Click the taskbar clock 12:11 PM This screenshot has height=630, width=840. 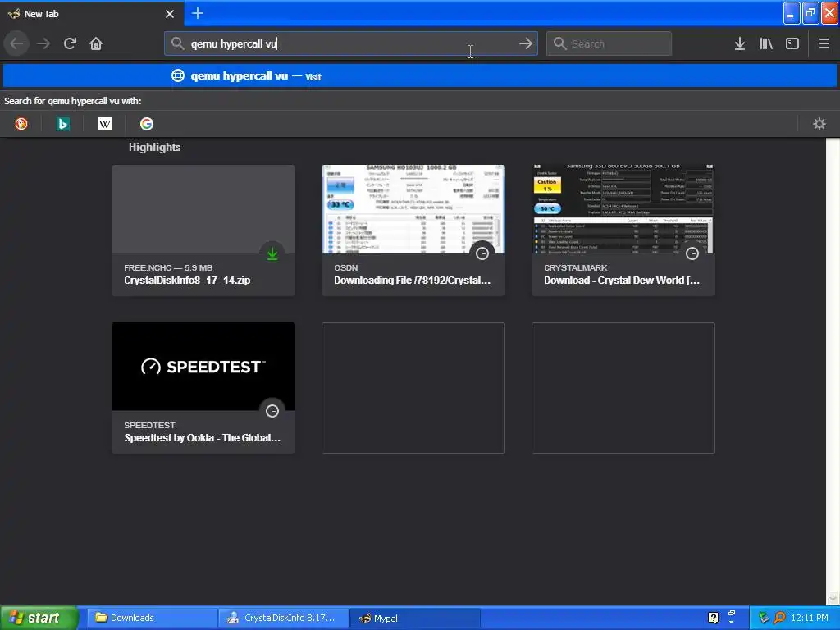click(810, 618)
